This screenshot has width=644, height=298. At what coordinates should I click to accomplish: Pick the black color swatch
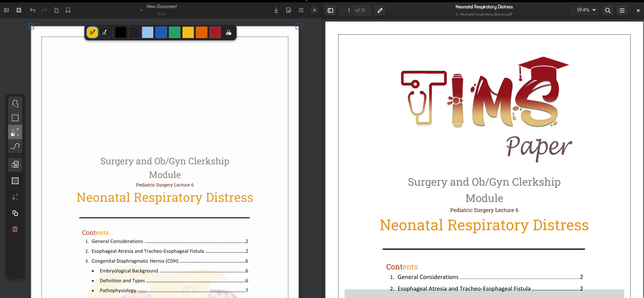tap(121, 32)
